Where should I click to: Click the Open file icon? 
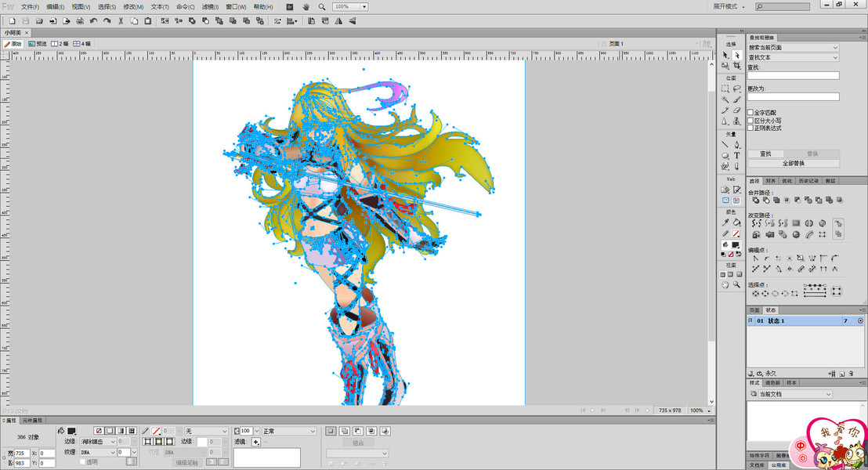[x=39, y=21]
